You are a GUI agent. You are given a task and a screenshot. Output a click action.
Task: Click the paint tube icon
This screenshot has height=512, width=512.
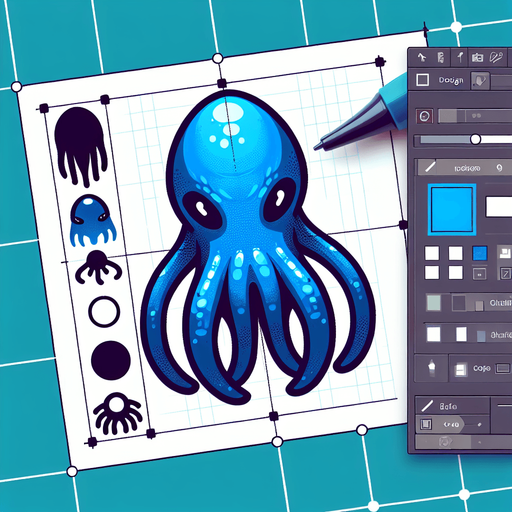click(x=432, y=368)
